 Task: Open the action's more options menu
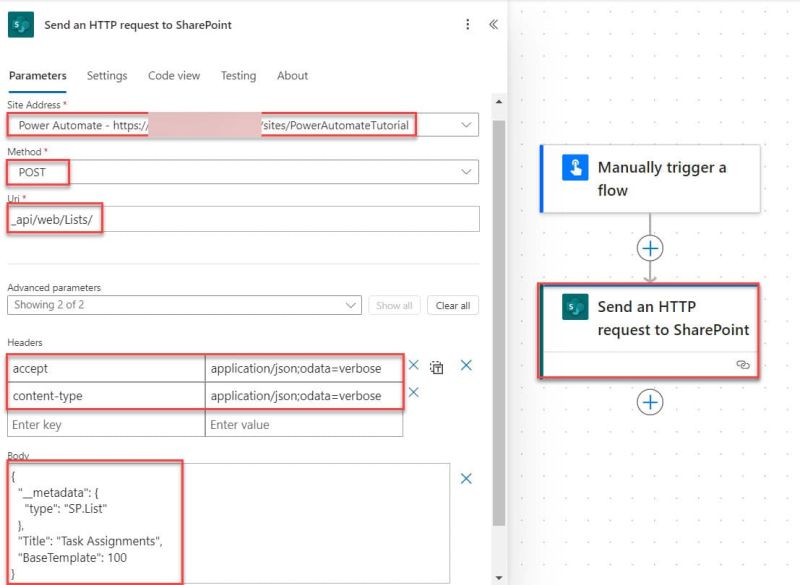click(x=467, y=25)
